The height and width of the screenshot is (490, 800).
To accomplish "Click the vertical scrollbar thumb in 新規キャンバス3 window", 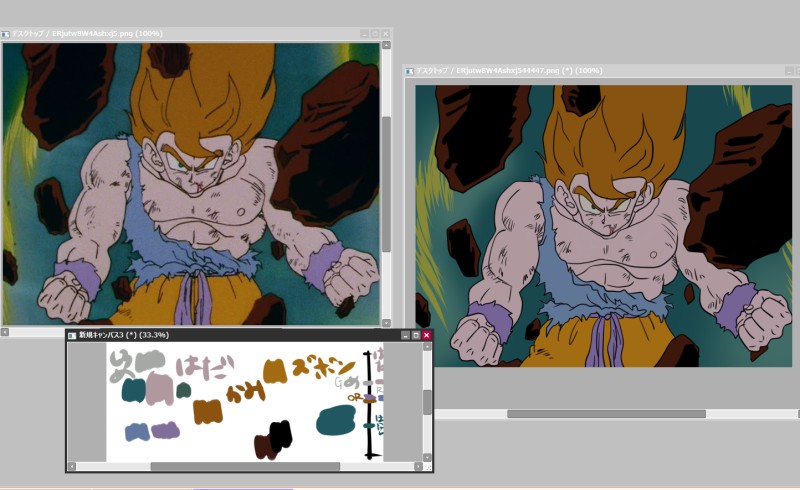I will [x=428, y=402].
